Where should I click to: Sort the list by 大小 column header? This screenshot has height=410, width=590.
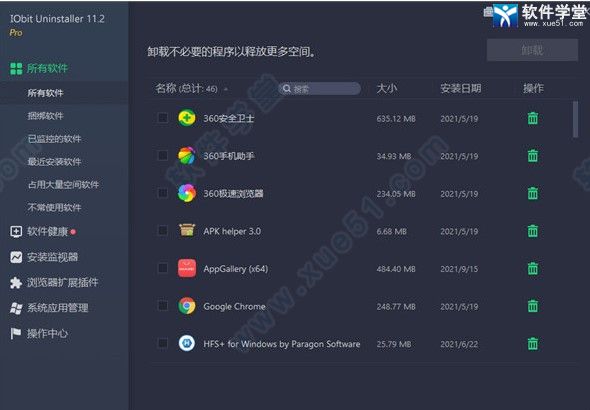coord(387,88)
